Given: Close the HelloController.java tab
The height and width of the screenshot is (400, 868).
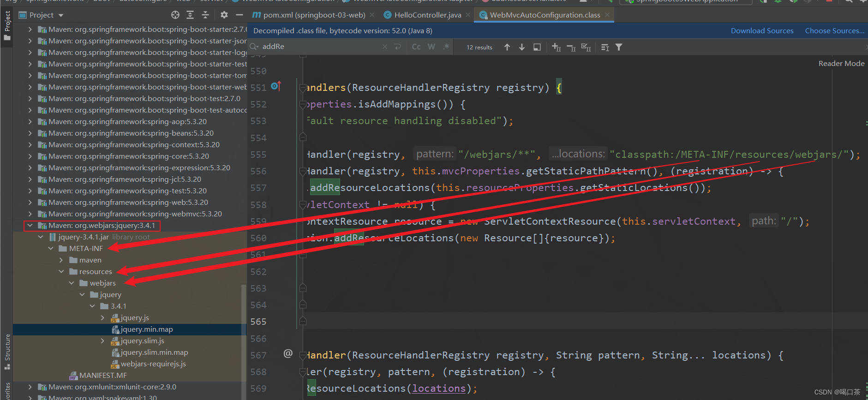Looking at the screenshot, I should tap(468, 15).
